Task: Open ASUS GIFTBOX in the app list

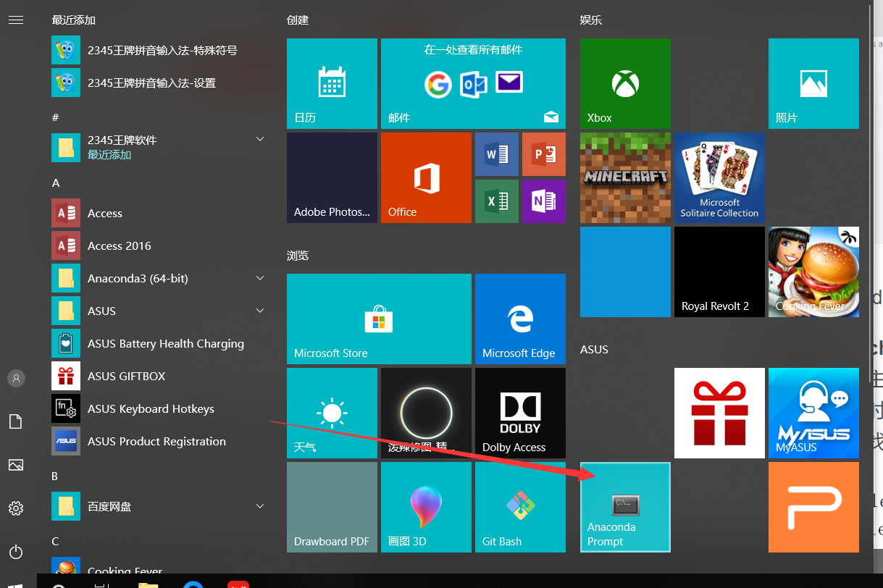Action: point(160,376)
